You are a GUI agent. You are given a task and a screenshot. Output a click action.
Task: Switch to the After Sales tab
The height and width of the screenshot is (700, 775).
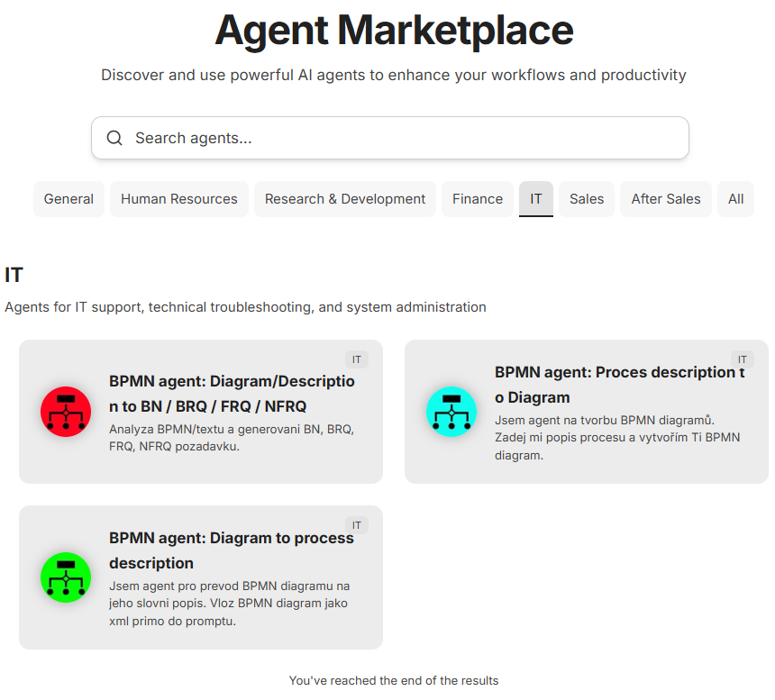[x=666, y=199]
